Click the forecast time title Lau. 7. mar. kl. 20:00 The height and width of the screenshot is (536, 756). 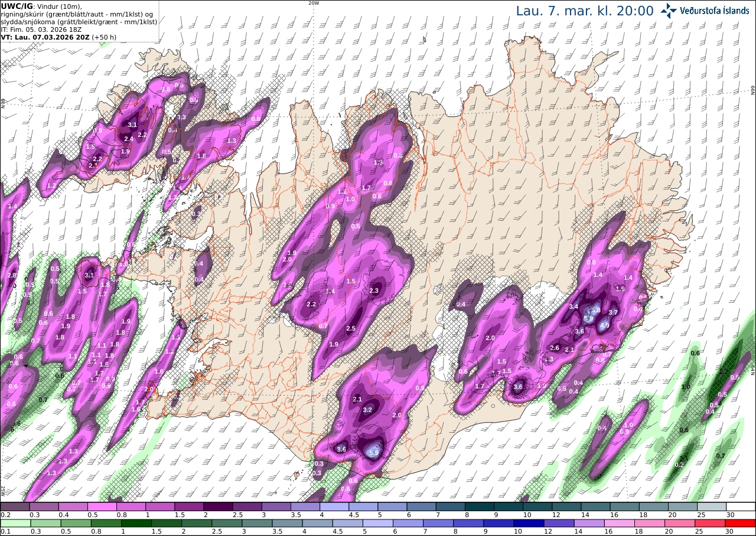585,11
